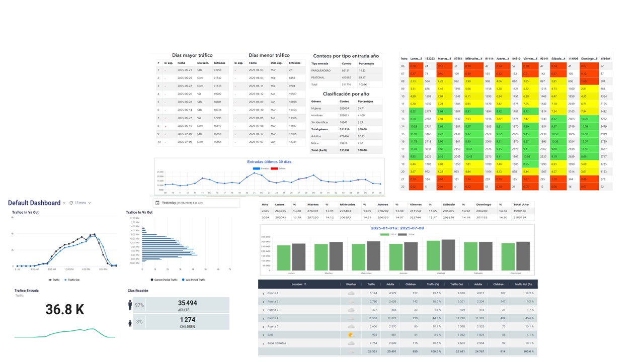This screenshot has width=644, height=362.
Task: Sort by the Weather column header
Action: pos(351,285)
